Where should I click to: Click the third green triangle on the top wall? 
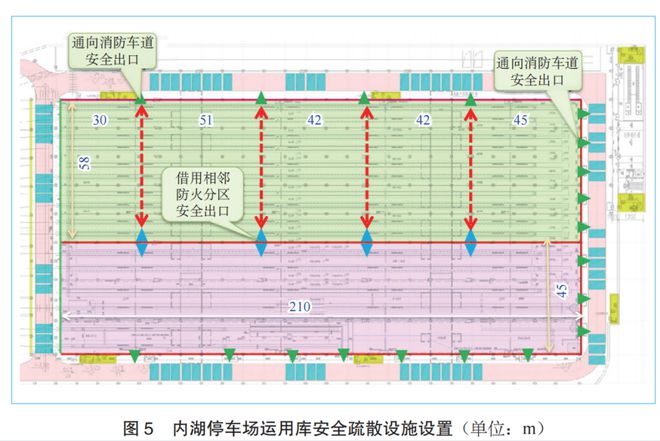pyautogui.click(x=365, y=98)
